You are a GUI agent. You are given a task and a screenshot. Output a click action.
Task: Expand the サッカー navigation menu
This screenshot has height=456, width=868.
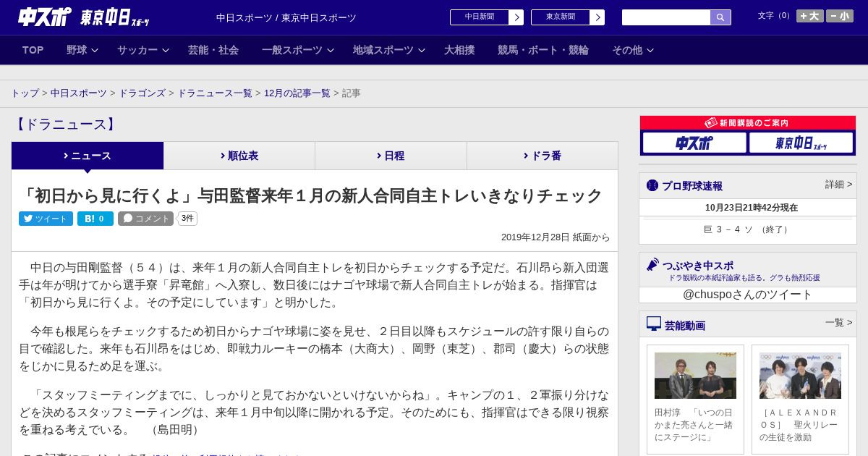click(x=142, y=50)
